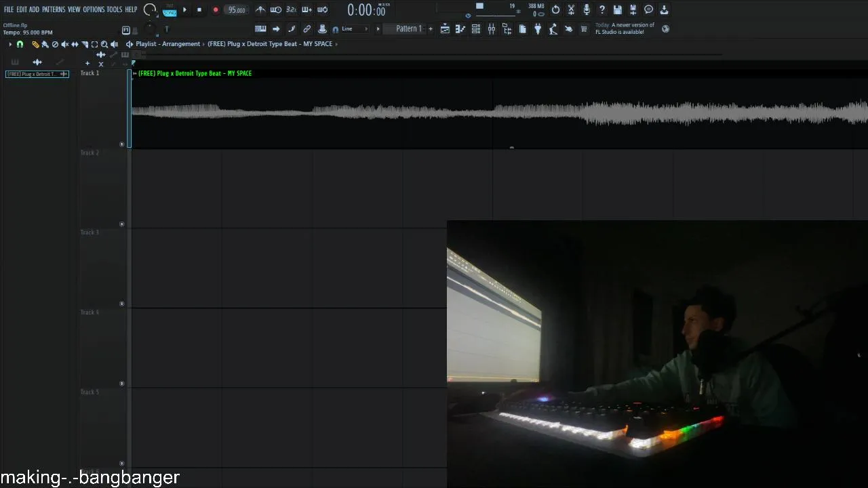Click the download content icon
The height and width of the screenshot is (488, 868).
665,9
